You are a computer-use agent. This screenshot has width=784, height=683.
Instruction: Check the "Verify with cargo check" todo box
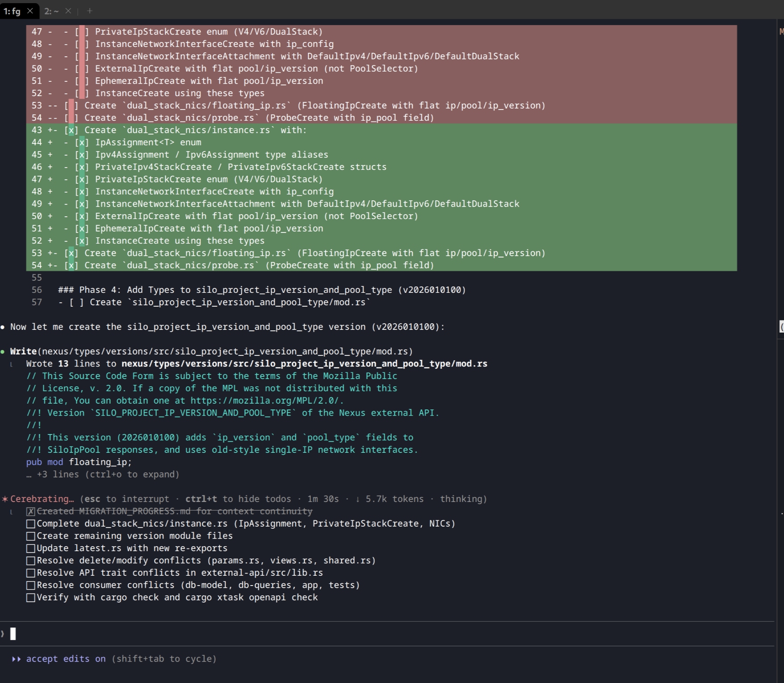30,598
